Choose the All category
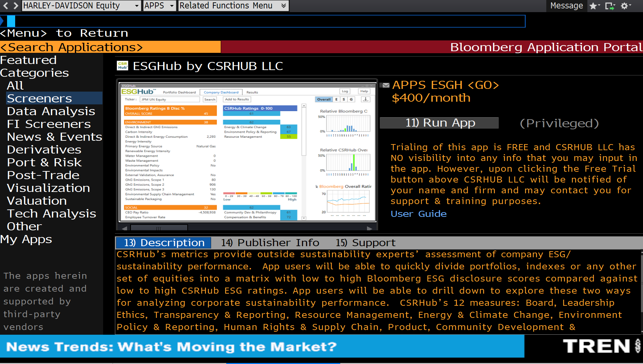643x364 pixels. point(15,86)
